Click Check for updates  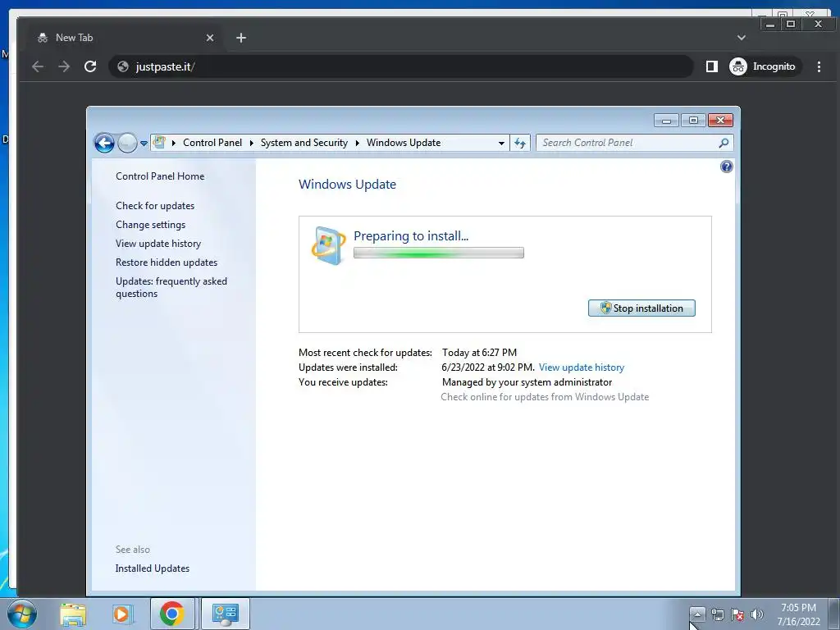155,206
